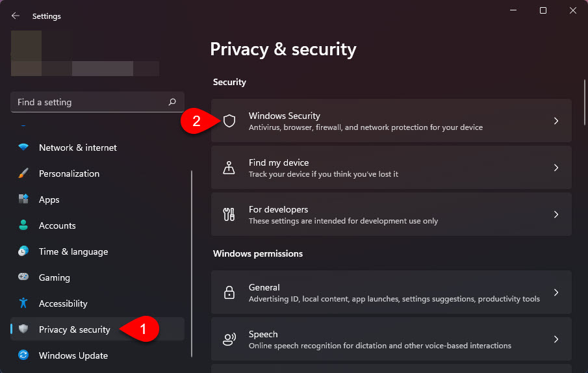Open the Accounts section
588x373 pixels.
pos(97,225)
